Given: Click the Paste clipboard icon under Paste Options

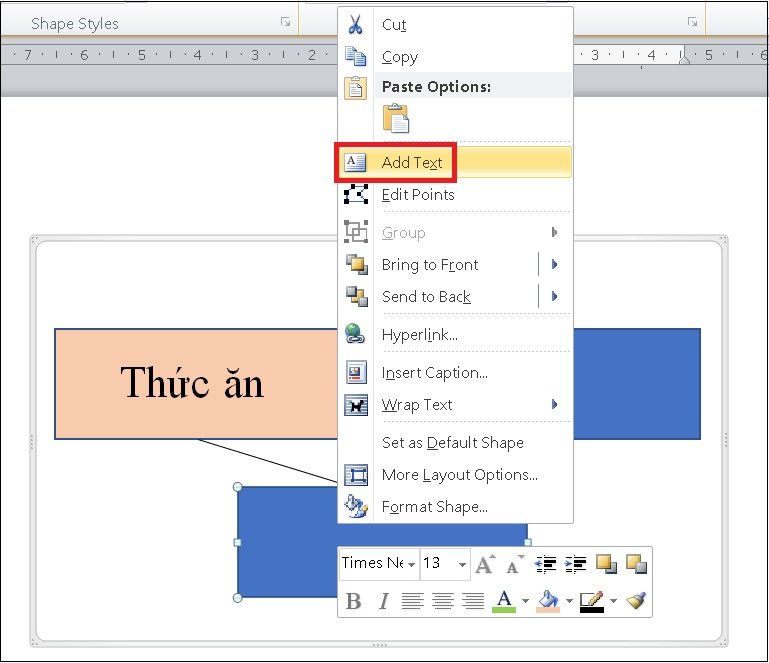Looking at the screenshot, I should click(x=396, y=118).
